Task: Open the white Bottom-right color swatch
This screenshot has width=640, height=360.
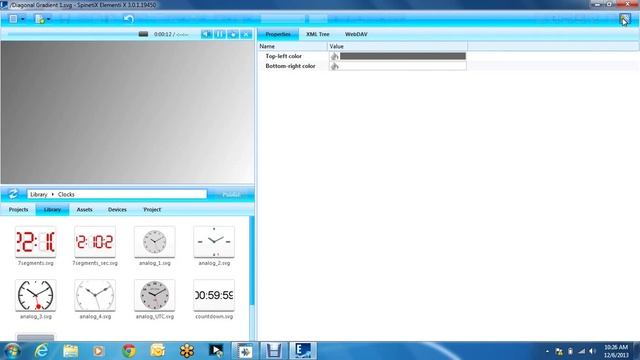Action: [x=402, y=66]
